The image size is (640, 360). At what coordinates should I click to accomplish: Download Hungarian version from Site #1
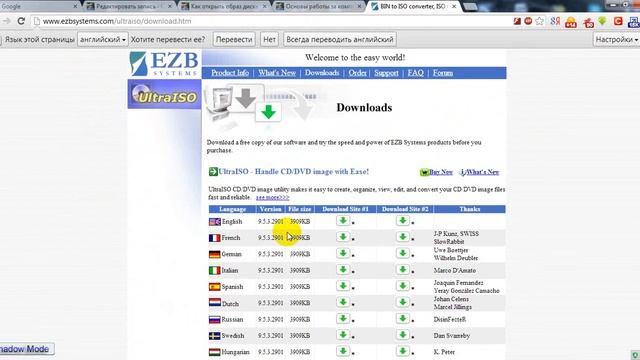[343, 351]
